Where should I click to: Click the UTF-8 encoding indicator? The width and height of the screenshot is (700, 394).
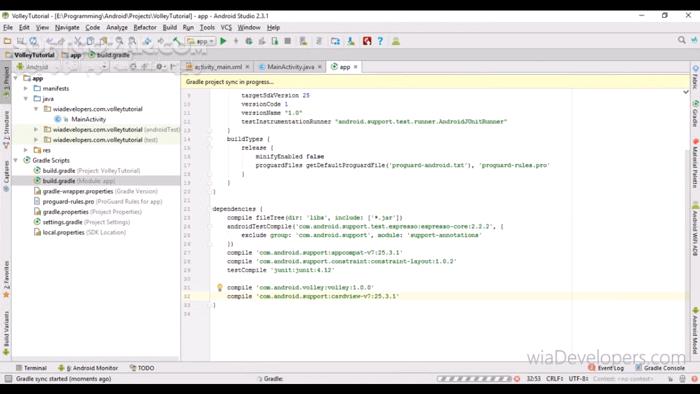578,379
